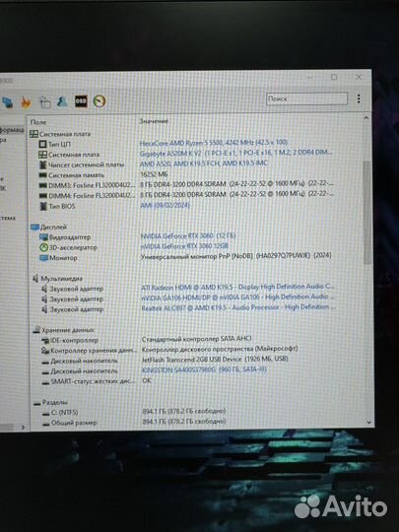
Task: Select Контроллер дискового пространства (Майкрософт) value
Action: (x=220, y=349)
